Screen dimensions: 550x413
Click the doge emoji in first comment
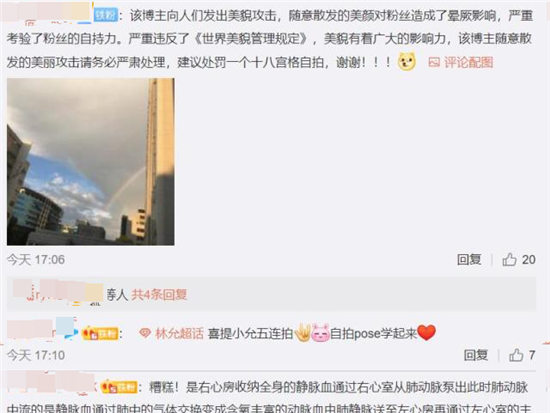click(x=407, y=61)
